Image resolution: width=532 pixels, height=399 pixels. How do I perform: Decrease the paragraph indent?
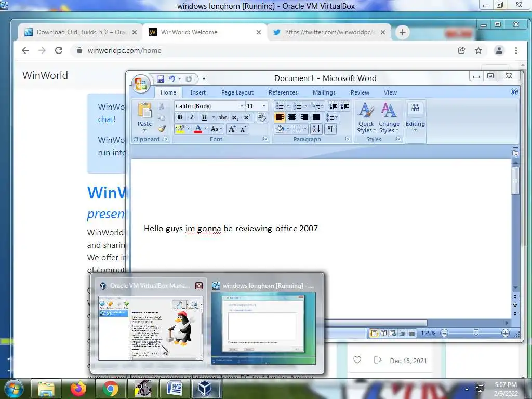point(333,106)
